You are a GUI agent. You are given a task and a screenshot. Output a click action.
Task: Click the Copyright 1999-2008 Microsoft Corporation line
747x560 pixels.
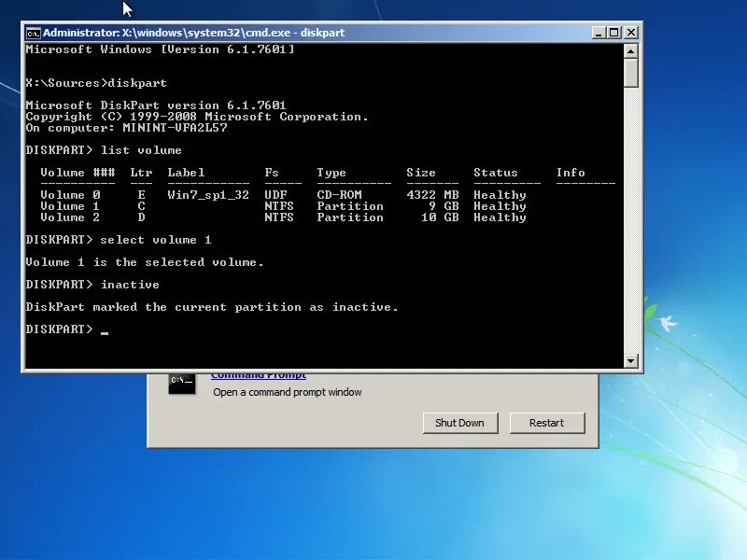click(197, 117)
